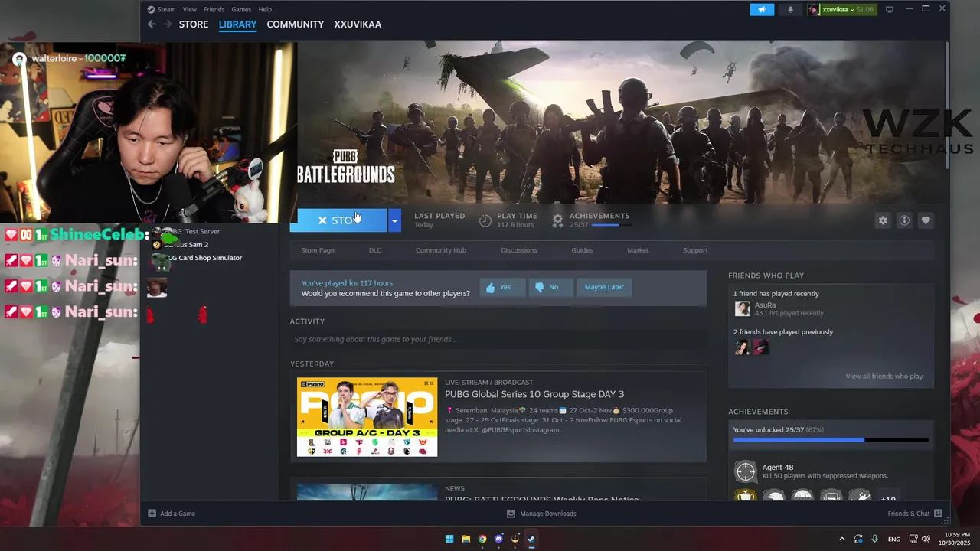Viewport: 980px width, 551px height.
Task: Add PUBG to favorites heart icon
Action: [926, 220]
